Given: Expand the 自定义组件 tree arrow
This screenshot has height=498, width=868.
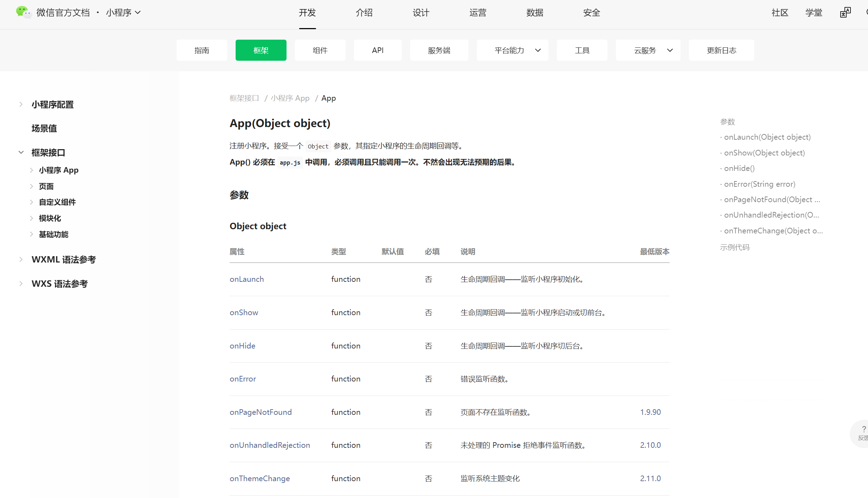Looking at the screenshot, I should tap(32, 202).
